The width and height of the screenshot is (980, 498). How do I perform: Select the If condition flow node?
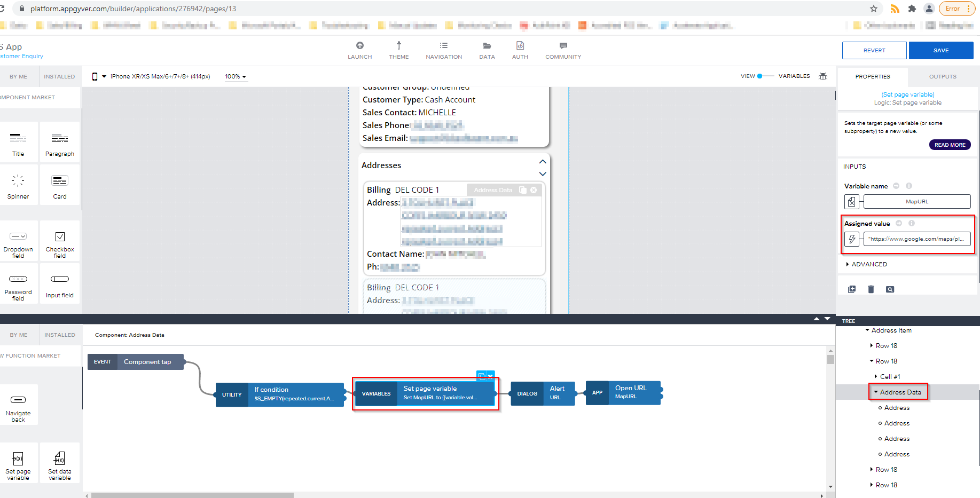point(280,394)
